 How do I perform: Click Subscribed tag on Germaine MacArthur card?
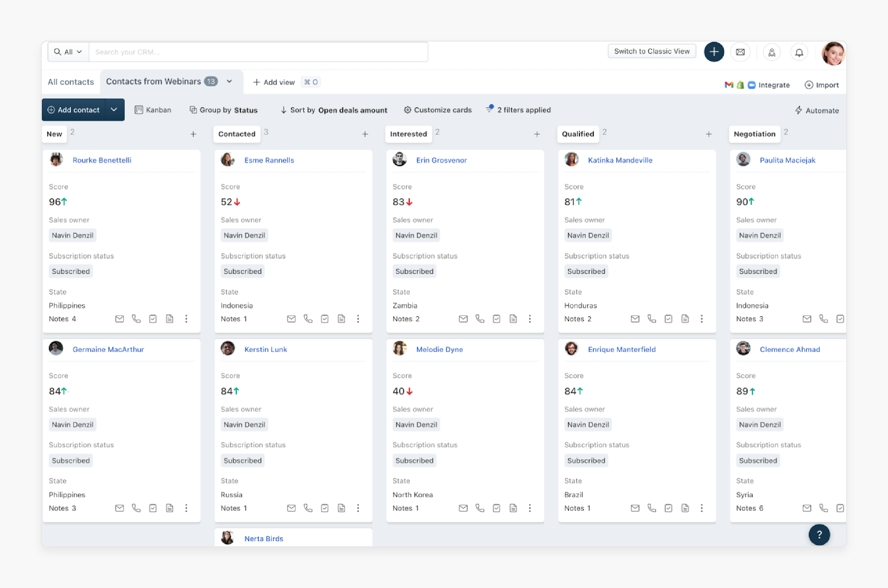point(71,461)
